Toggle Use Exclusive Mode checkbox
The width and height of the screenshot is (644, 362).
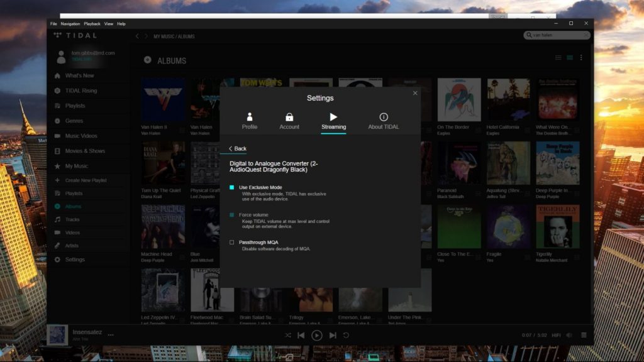tap(231, 187)
